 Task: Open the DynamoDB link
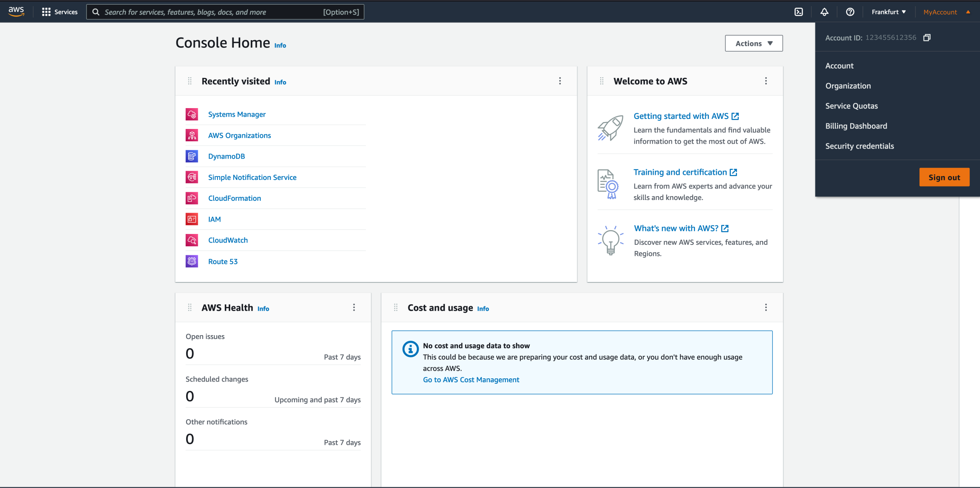point(226,156)
